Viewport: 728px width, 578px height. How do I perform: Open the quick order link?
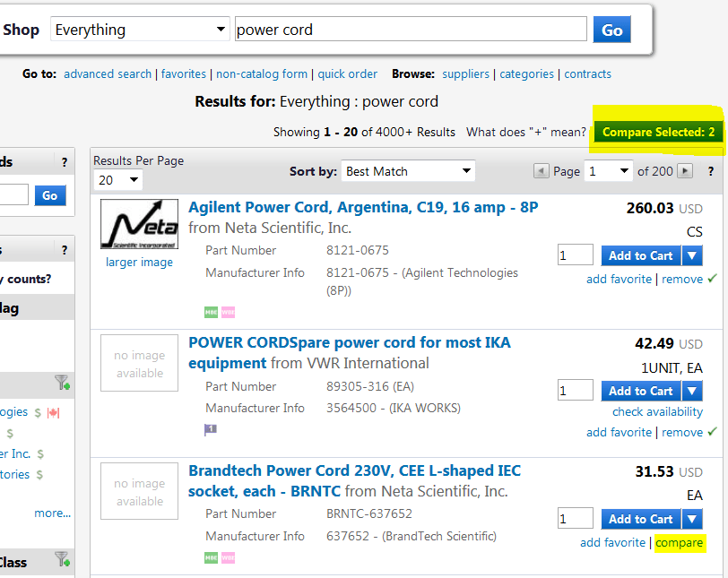tap(347, 73)
